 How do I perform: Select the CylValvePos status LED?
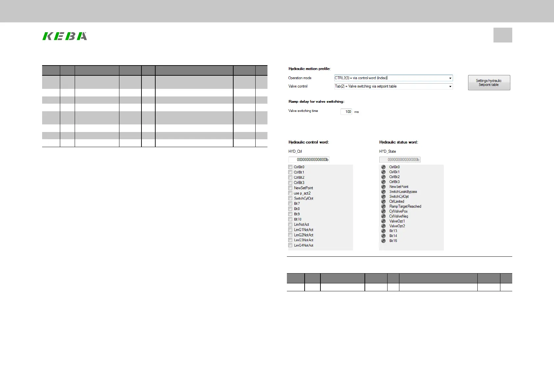(x=383, y=211)
